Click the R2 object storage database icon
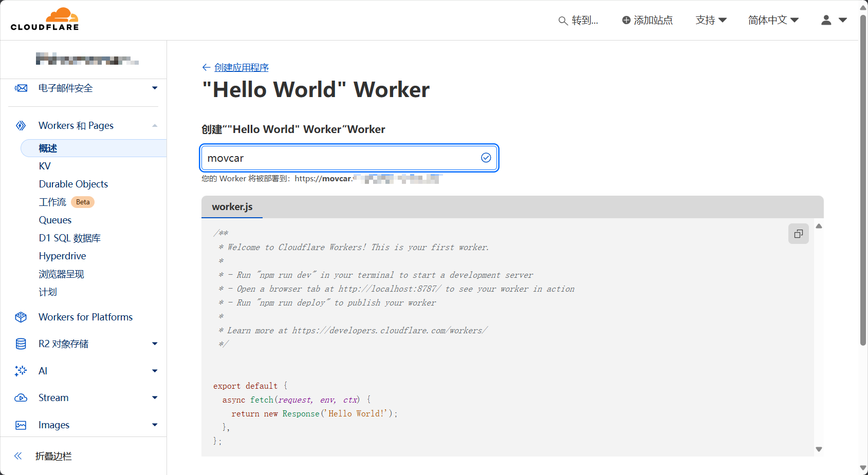This screenshot has width=868, height=475. point(21,344)
